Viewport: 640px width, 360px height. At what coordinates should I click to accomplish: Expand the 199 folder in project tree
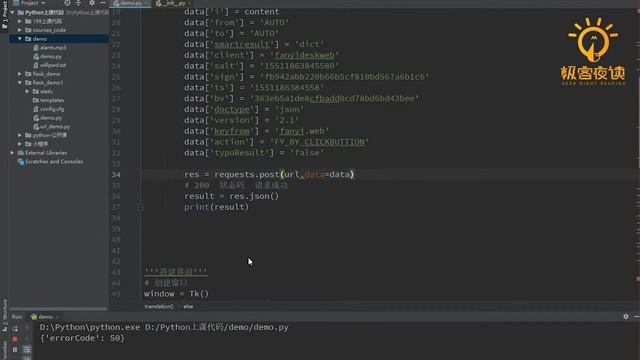[x=20, y=21]
